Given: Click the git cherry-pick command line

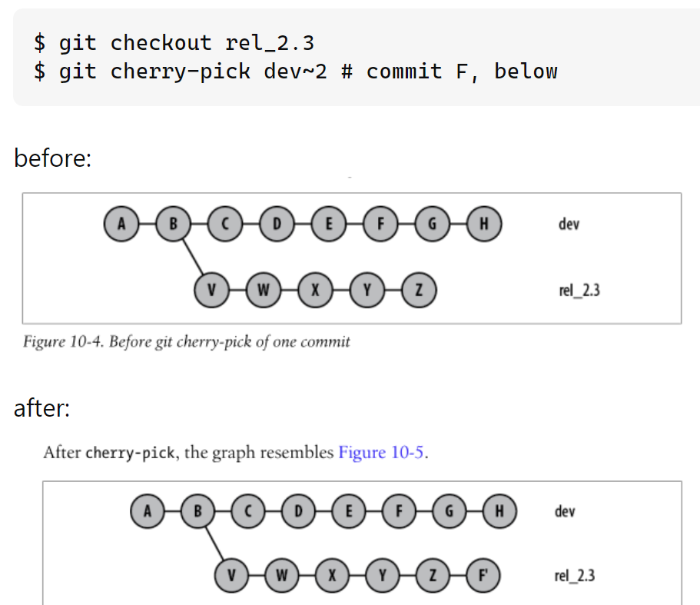Looking at the screenshot, I should point(295,71).
